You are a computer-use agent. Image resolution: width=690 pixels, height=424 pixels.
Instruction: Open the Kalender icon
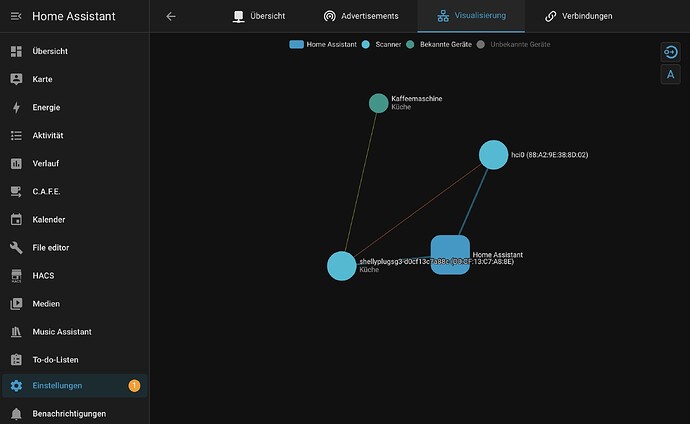[x=16, y=219]
